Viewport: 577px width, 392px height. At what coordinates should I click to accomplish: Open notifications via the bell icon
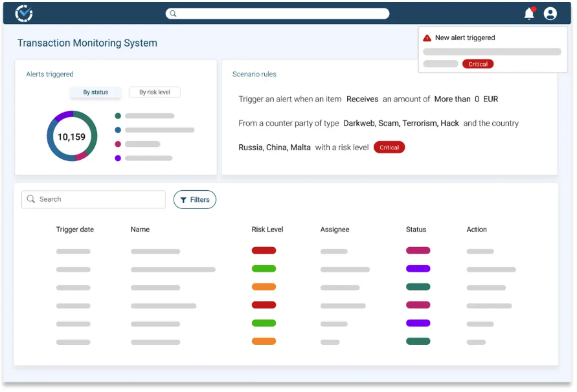click(530, 13)
